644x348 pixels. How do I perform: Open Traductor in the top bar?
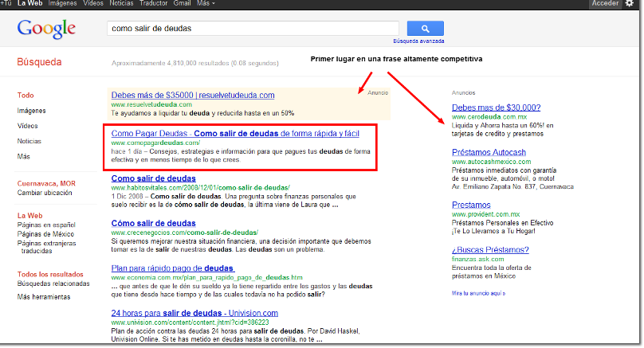[153, 3]
